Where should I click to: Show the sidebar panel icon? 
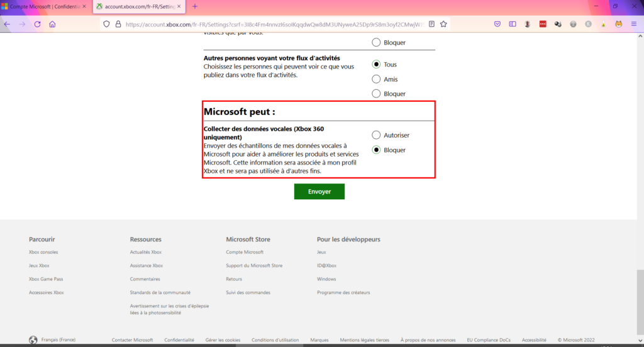click(513, 25)
